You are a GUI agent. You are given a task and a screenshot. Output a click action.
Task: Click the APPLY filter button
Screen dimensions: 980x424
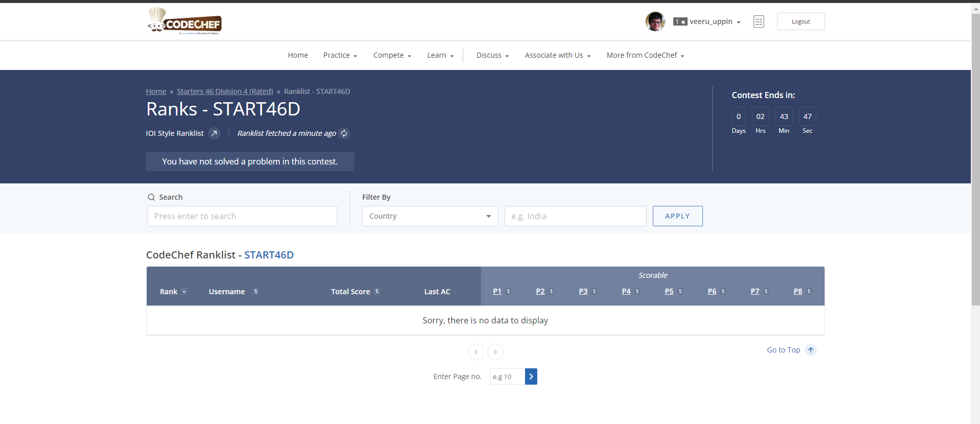pos(677,216)
